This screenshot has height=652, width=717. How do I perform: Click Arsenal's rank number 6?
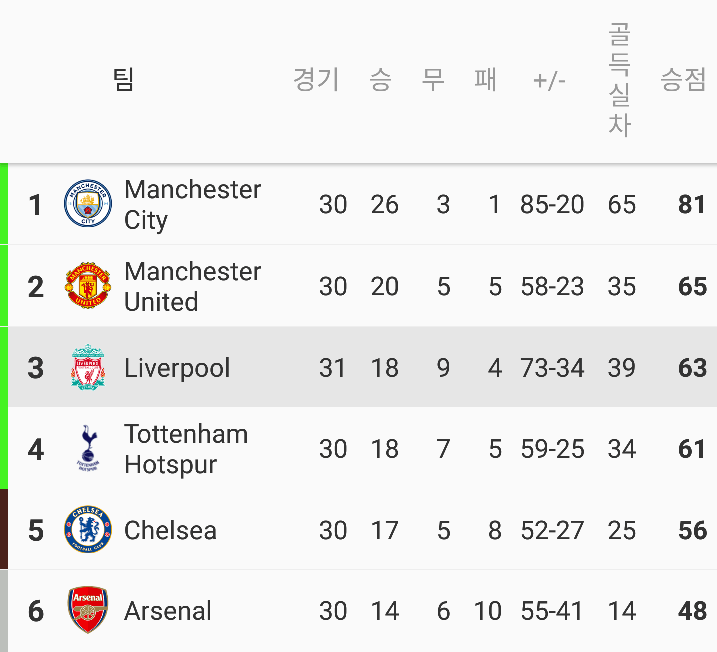pyautogui.click(x=36, y=611)
